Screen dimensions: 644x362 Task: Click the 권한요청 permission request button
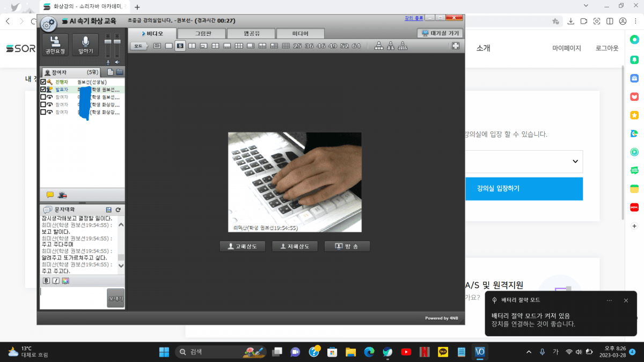coord(55,45)
